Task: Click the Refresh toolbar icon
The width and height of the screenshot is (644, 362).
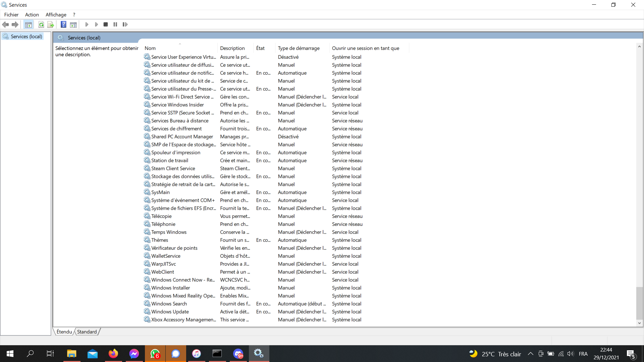Action: 41,24
